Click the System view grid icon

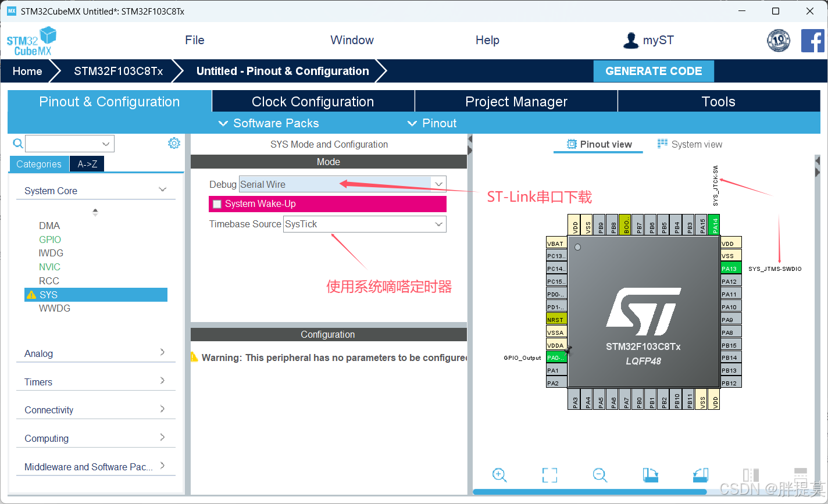pos(662,144)
